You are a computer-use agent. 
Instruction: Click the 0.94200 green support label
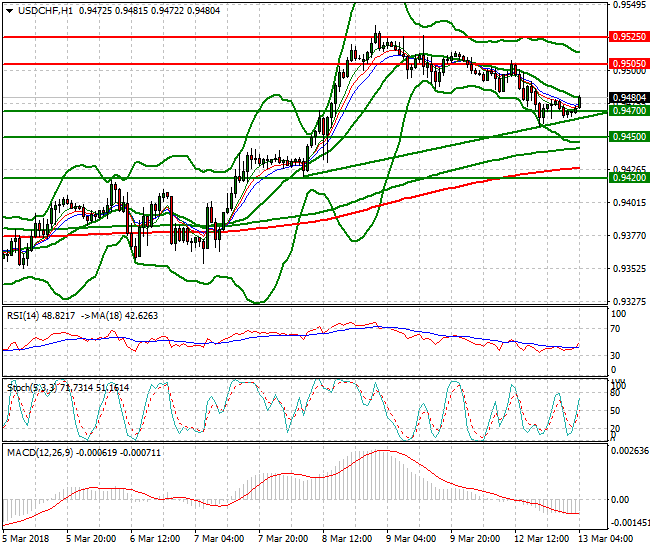tap(629, 178)
